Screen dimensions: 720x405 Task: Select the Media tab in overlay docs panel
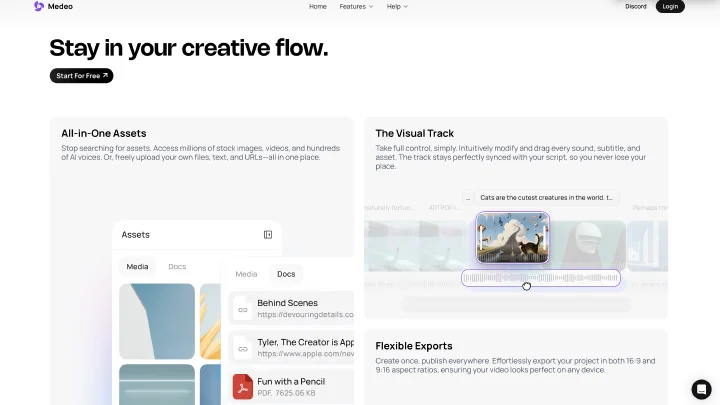click(246, 274)
